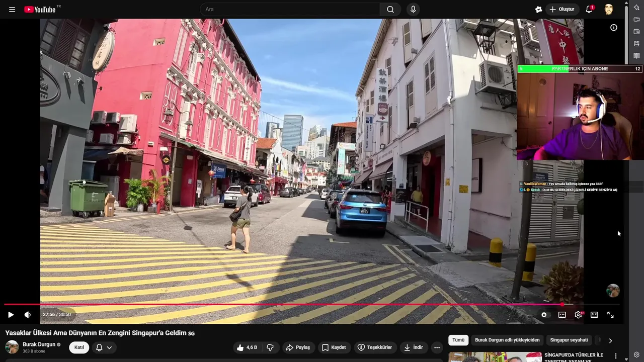644x362 pixels.
Task: Save video with Kaydet button
Action: [x=334, y=347]
